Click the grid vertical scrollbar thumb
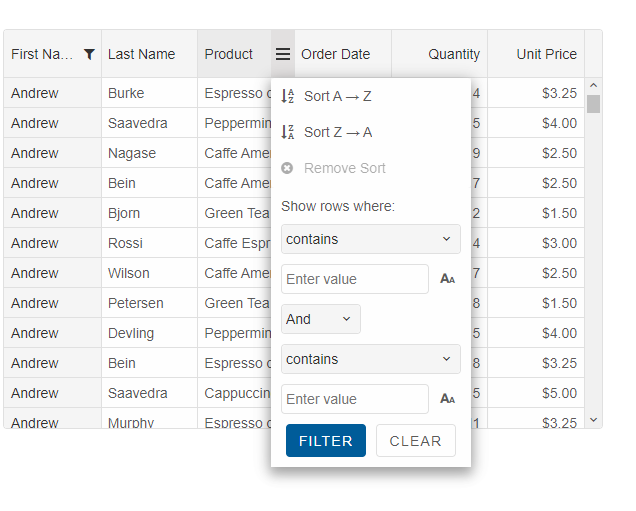The height and width of the screenshot is (511, 636). pyautogui.click(x=593, y=104)
